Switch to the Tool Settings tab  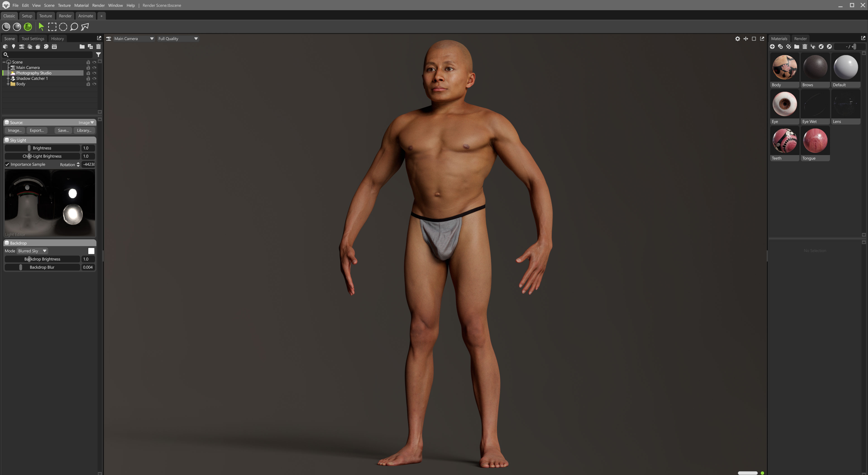(x=33, y=39)
